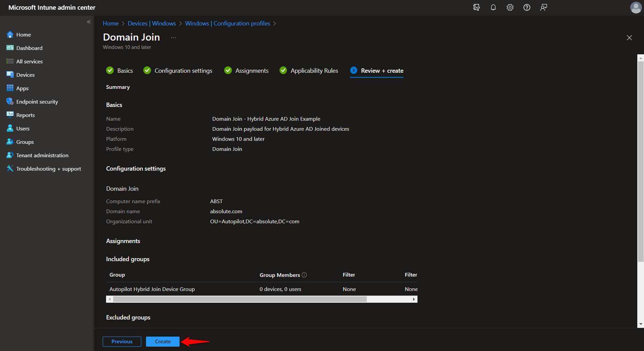
Task: Open the Reports section
Action: coord(25,115)
